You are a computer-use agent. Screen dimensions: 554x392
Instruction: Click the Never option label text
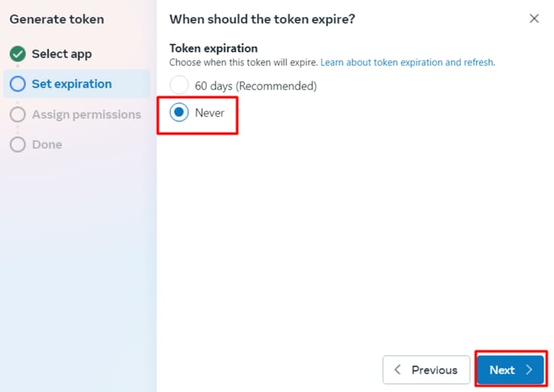[209, 113]
